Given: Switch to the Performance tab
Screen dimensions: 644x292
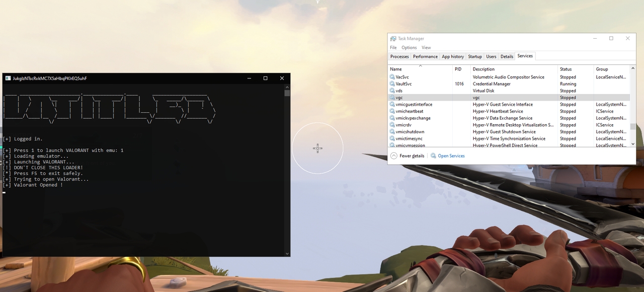Looking at the screenshot, I should [425, 56].
